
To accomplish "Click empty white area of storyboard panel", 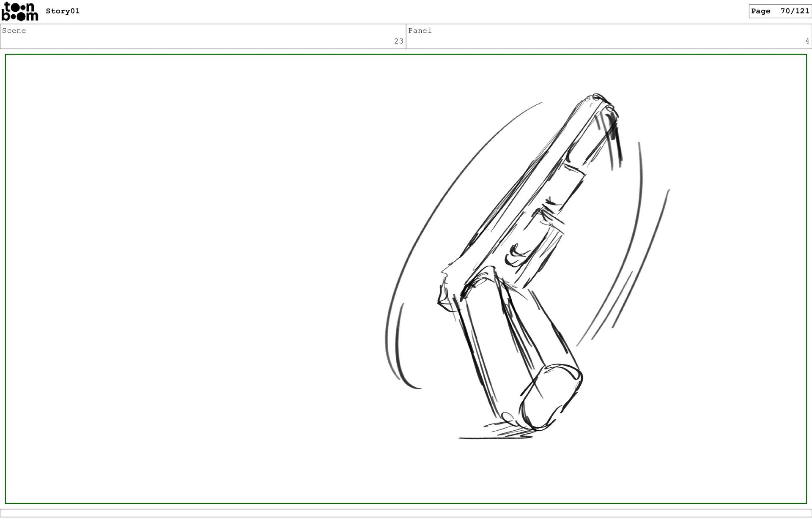I will pyautogui.click(x=190, y=275).
